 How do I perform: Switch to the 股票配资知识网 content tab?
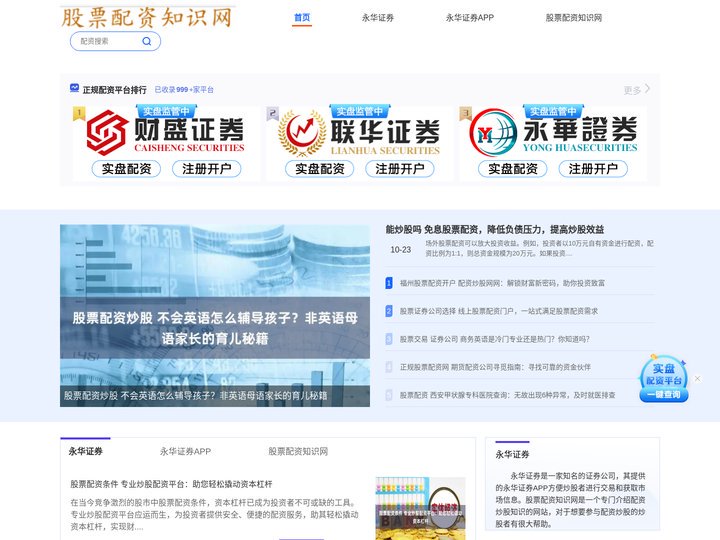[298, 451]
